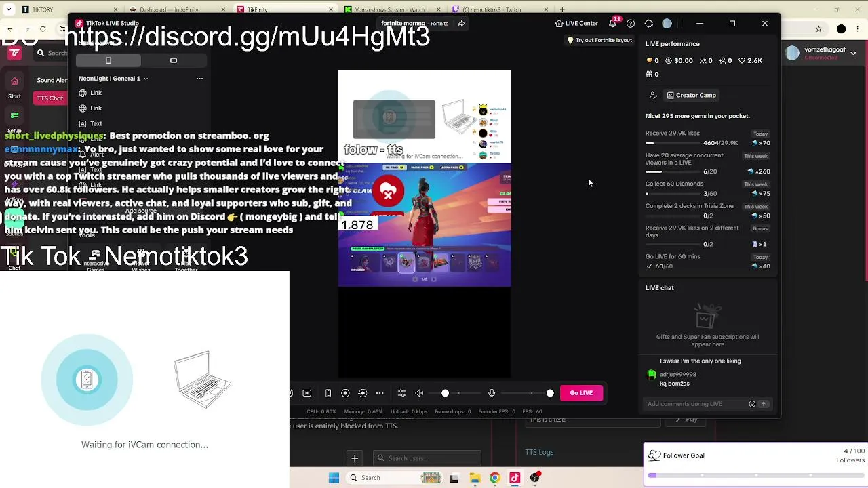Screen dimensions: 868x488
Task: Start streaming with Go LIVE
Action: click(x=581, y=393)
